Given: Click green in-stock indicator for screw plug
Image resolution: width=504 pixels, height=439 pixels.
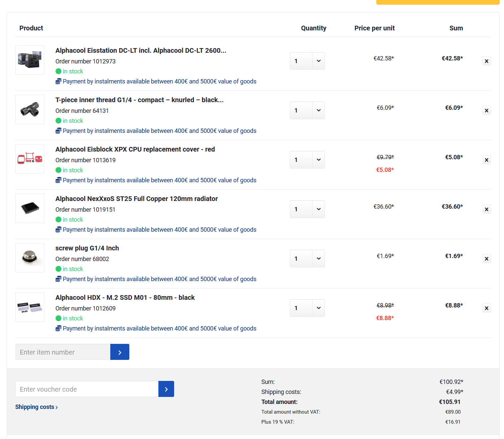Looking at the screenshot, I should click(x=58, y=269).
